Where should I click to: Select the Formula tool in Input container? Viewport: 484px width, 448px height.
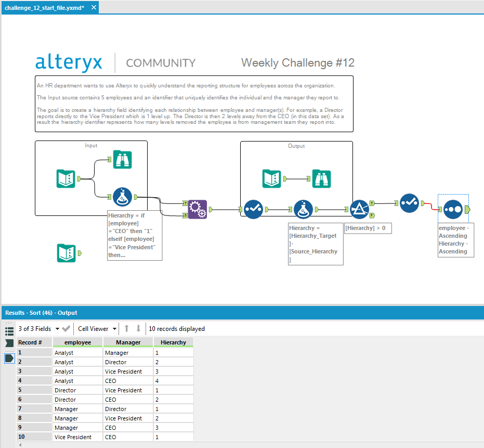[x=122, y=197]
